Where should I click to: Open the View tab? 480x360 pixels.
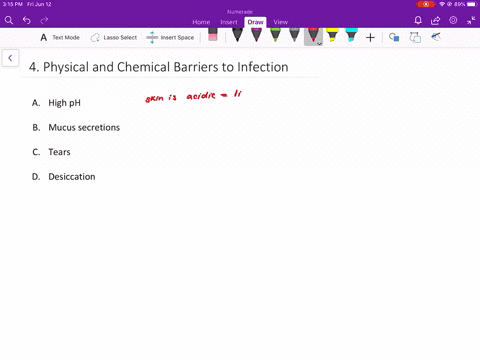coord(280,22)
